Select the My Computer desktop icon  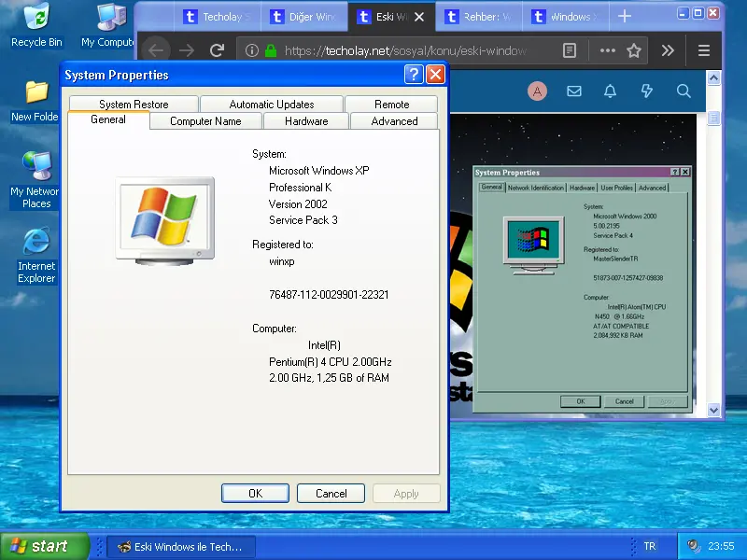coord(108,25)
